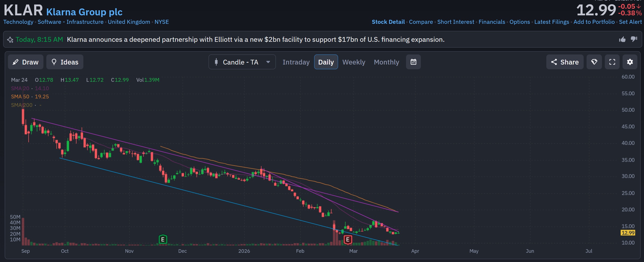Click the Mar 24 date label

19,80
